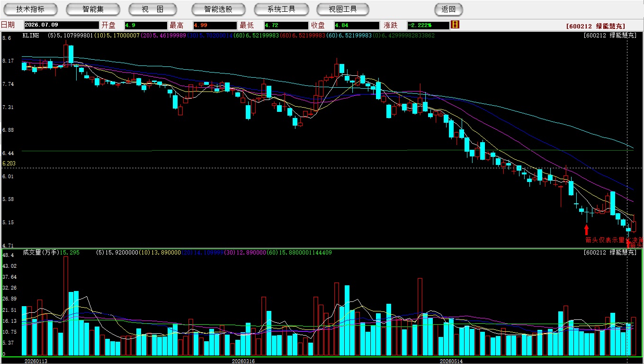Image resolution: width=644 pixels, height=364 pixels.
Task: Click the stock label in the KLINE panel
Action: point(610,36)
